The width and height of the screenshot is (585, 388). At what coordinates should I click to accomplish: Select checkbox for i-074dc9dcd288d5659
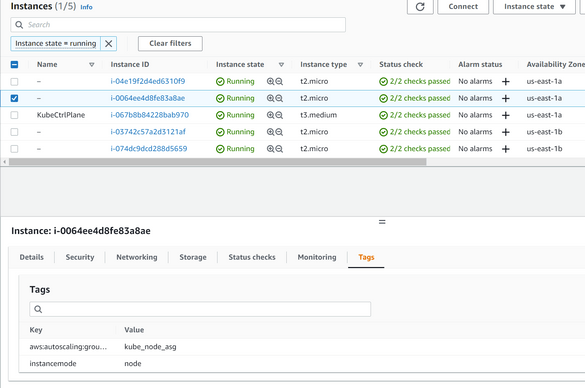(x=14, y=149)
